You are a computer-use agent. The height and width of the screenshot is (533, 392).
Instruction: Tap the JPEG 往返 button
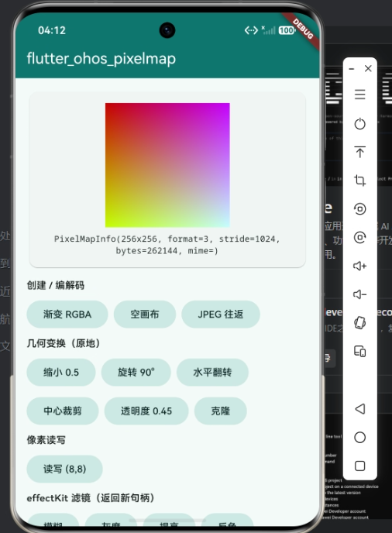(x=221, y=314)
